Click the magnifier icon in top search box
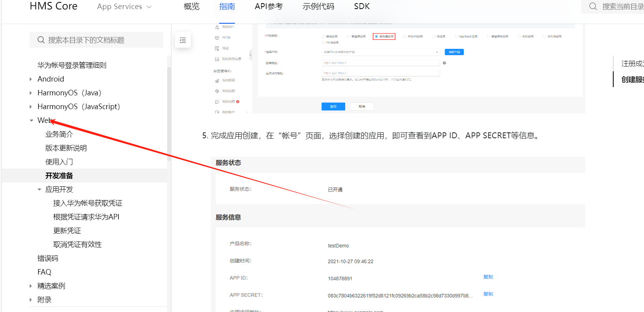Image resolution: width=644 pixels, height=312 pixels. point(593,6)
